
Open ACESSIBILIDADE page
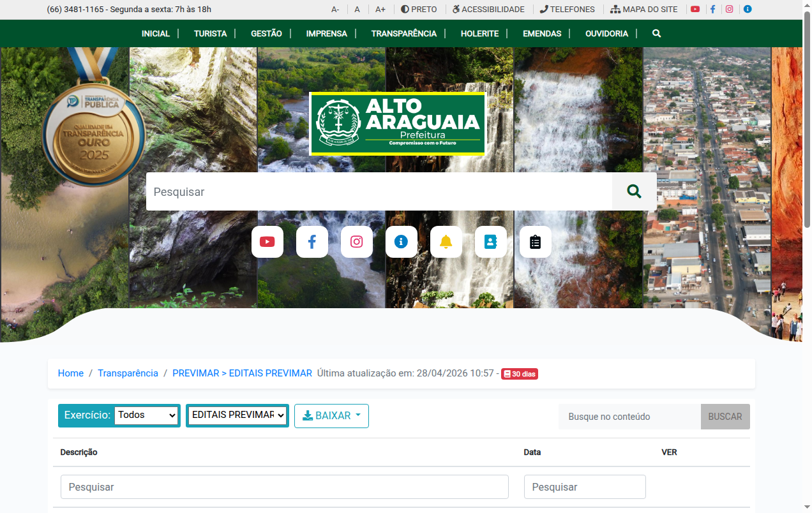(488, 10)
